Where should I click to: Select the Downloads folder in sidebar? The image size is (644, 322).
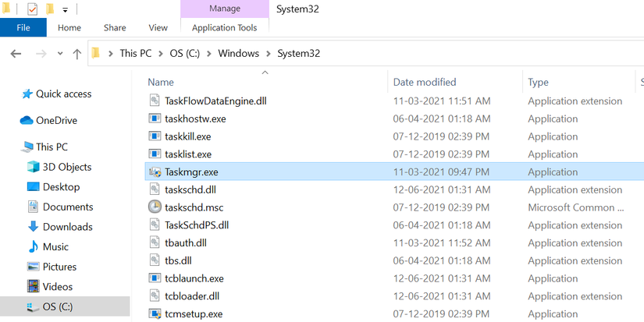pos(67,227)
